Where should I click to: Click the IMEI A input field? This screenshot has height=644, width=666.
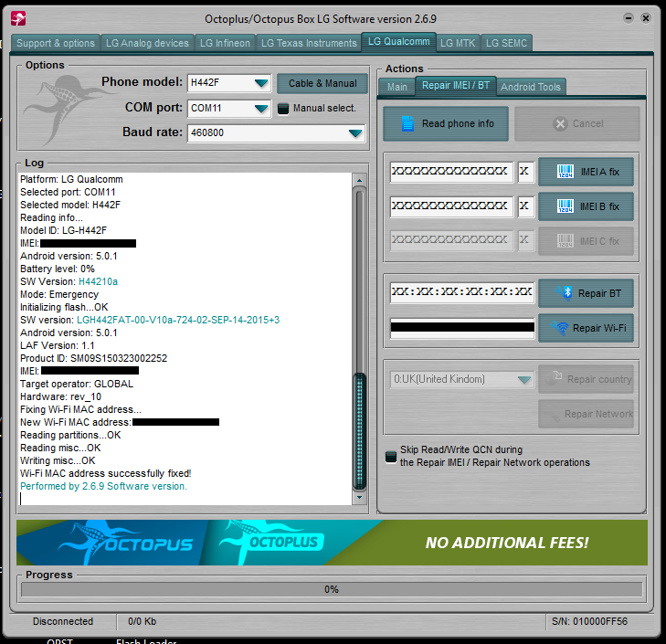point(451,172)
